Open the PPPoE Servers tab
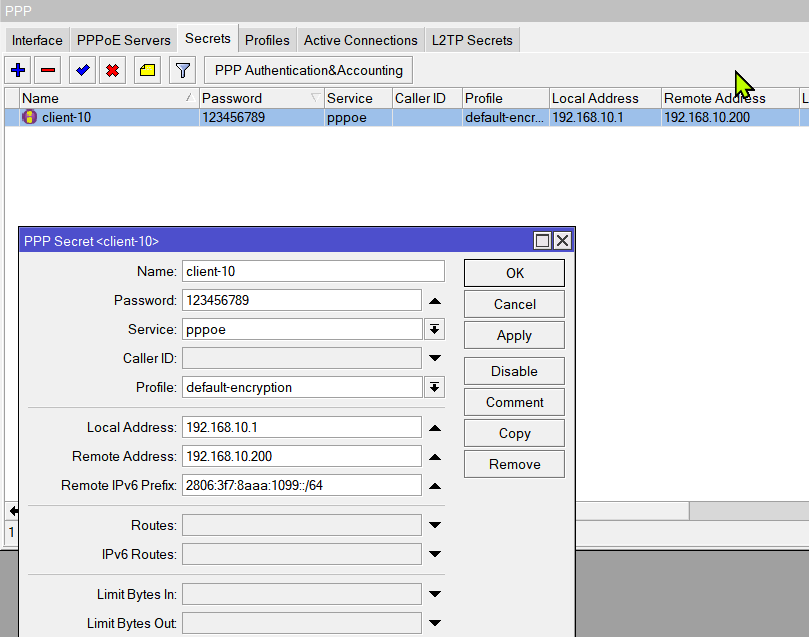The height and width of the screenshot is (637, 809). click(124, 40)
